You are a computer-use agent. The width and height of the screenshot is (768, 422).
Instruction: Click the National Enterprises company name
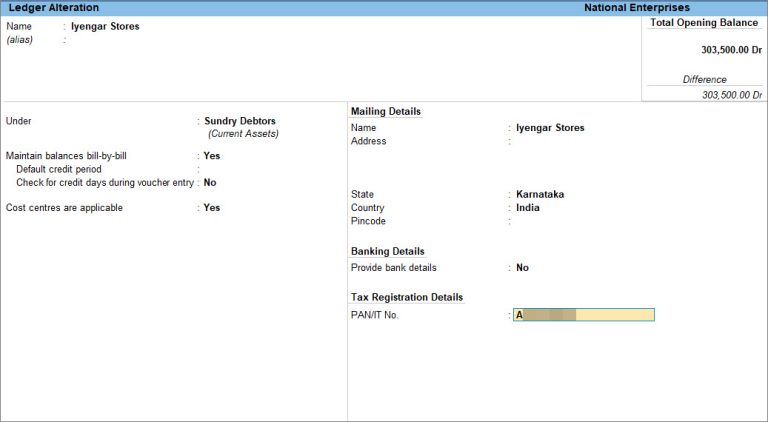pos(636,7)
